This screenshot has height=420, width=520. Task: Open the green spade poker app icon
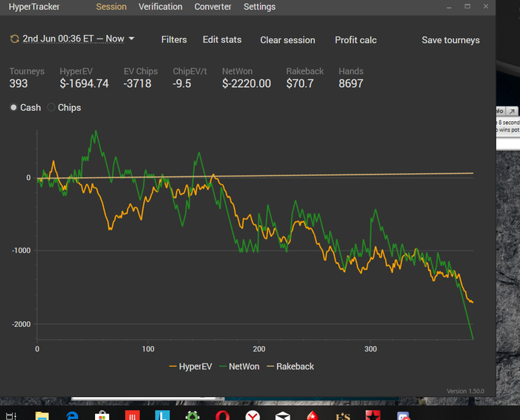pos(192,416)
